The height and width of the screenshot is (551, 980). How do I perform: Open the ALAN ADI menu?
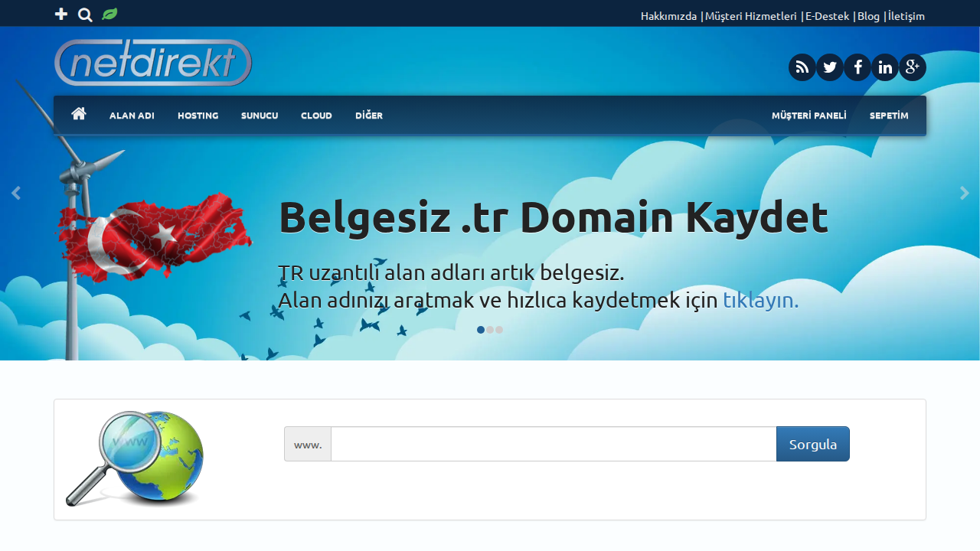click(x=132, y=116)
